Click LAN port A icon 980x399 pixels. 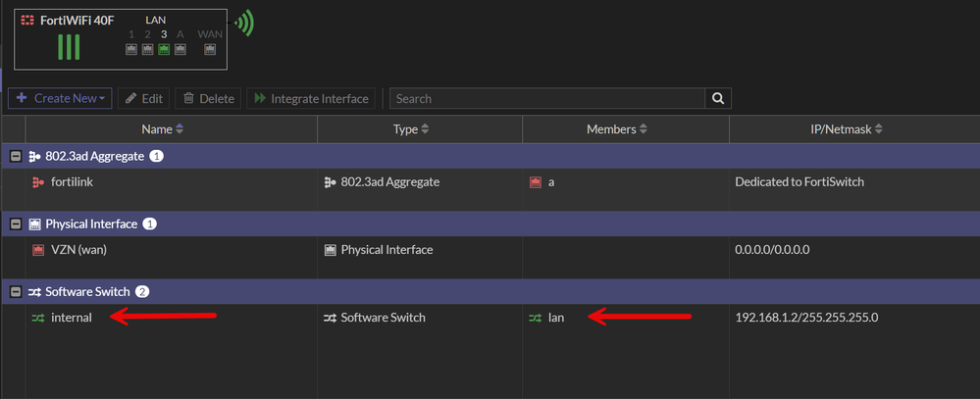click(x=181, y=49)
